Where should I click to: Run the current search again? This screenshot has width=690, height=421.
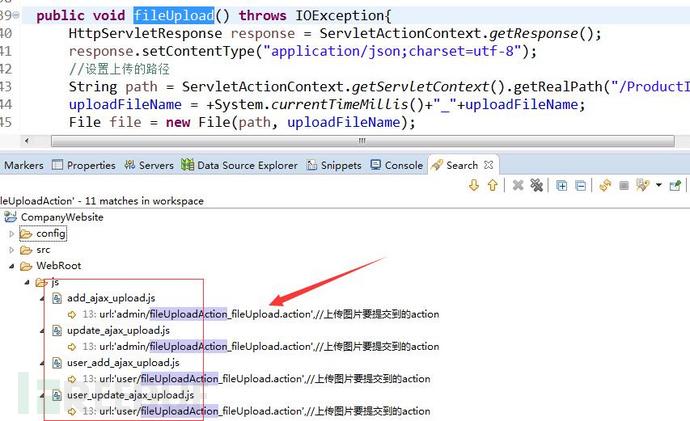click(x=606, y=185)
